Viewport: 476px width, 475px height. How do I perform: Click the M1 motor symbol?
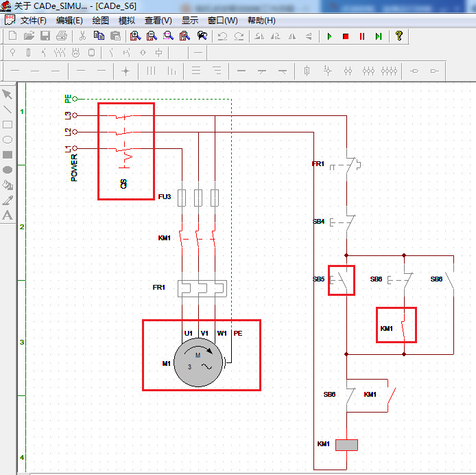click(x=198, y=362)
